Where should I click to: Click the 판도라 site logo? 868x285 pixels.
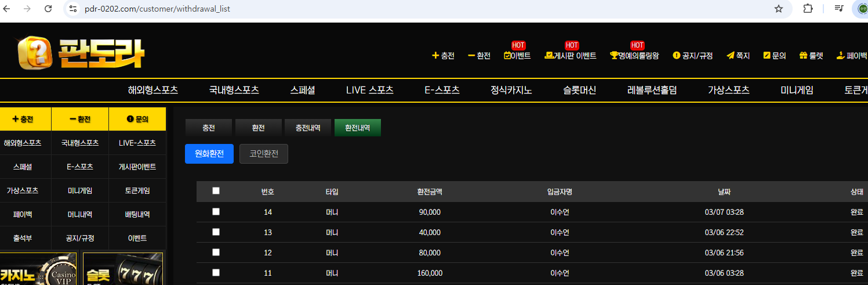tap(81, 53)
